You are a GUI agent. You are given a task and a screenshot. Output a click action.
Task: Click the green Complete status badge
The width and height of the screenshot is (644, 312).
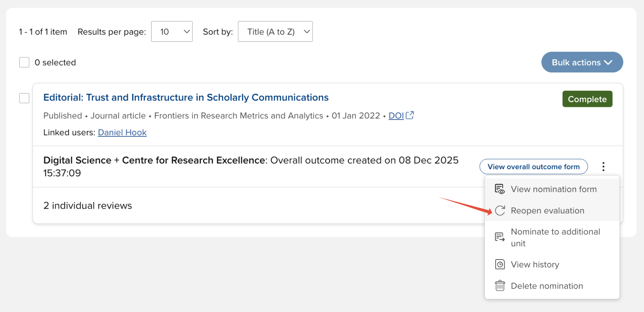coord(587,99)
